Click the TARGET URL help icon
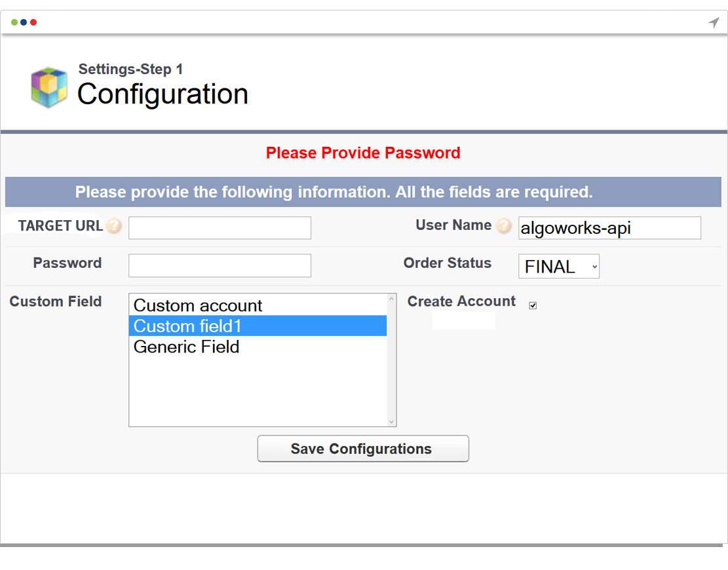 (x=114, y=226)
